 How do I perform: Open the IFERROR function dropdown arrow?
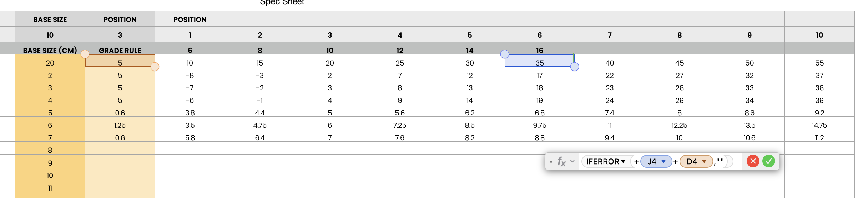[623, 161]
